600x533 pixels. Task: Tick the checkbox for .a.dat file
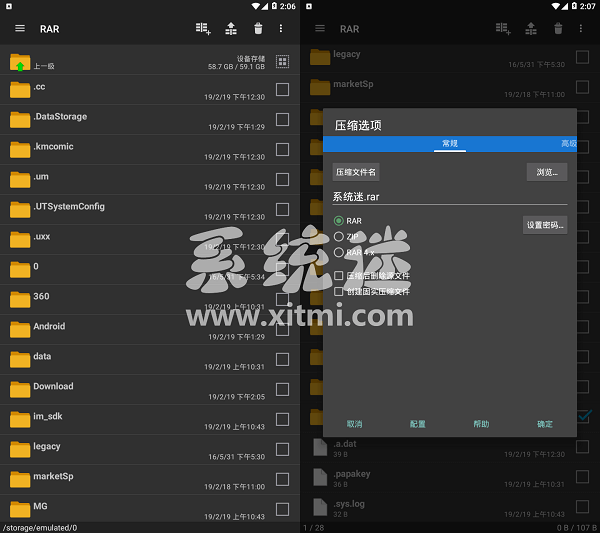pos(582,447)
